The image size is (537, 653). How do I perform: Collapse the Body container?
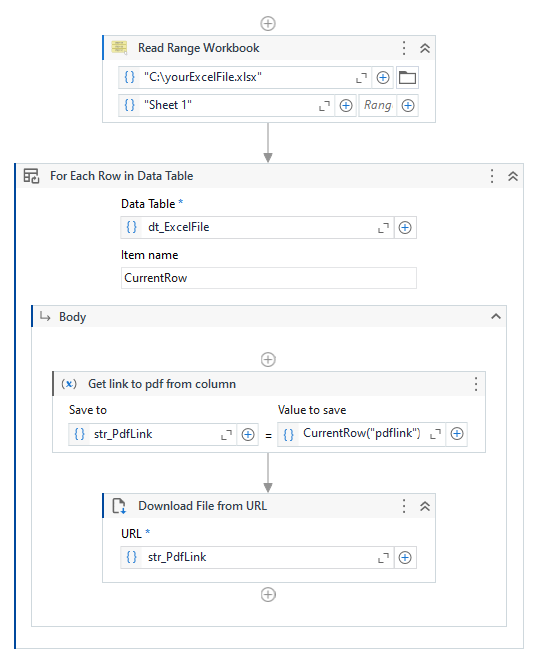coord(496,317)
